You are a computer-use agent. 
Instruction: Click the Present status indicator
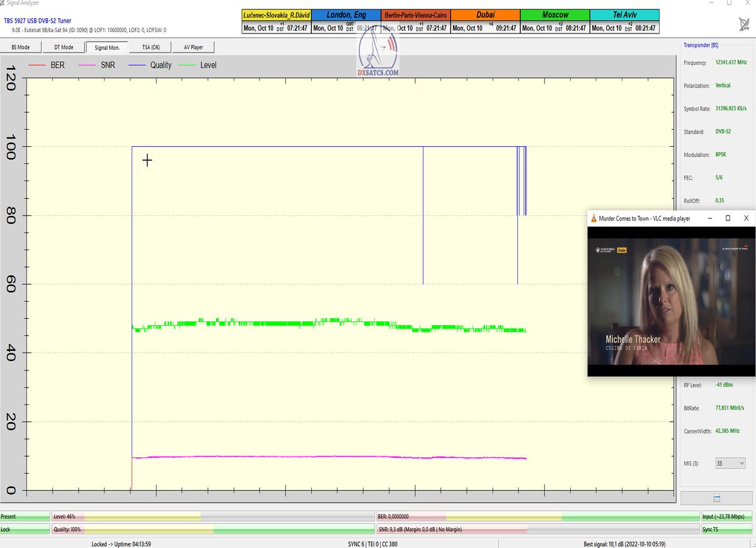pos(25,517)
